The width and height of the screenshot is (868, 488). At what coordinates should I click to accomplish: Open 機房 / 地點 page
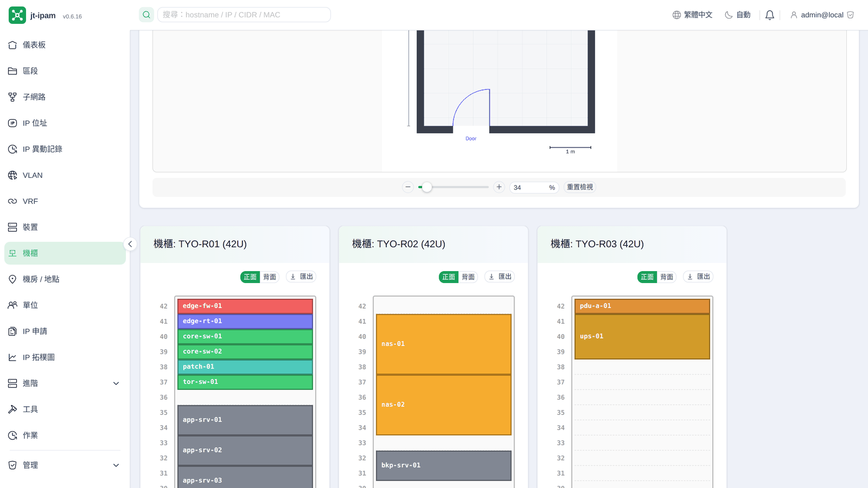pos(65,279)
